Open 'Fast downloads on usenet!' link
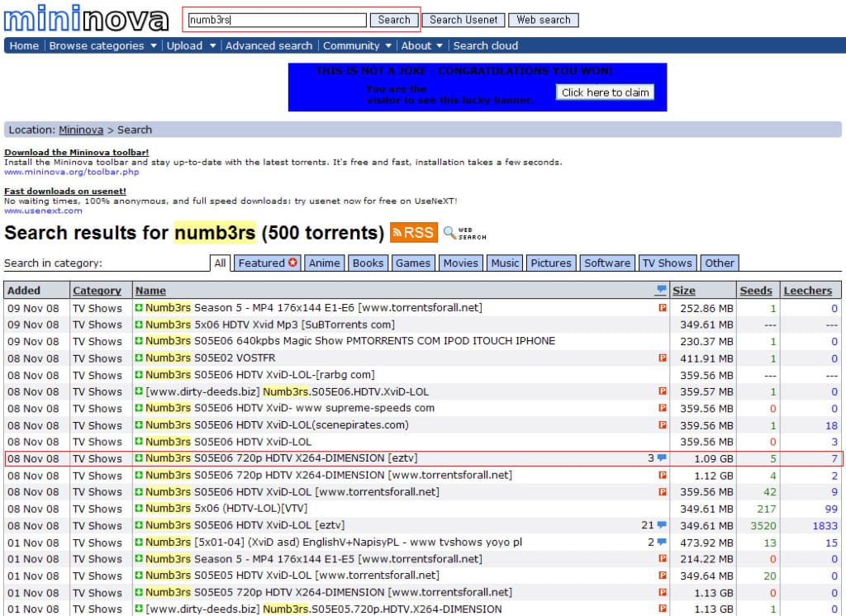846x616 pixels. (65, 192)
